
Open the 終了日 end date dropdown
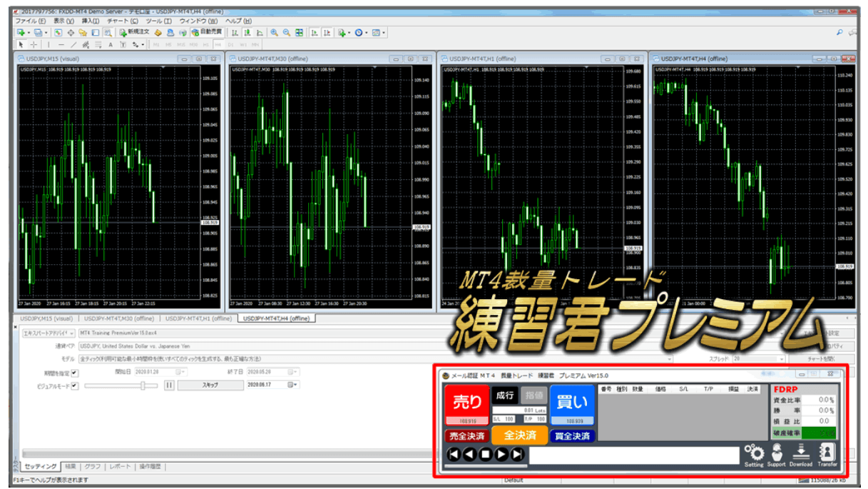pyautogui.click(x=293, y=373)
